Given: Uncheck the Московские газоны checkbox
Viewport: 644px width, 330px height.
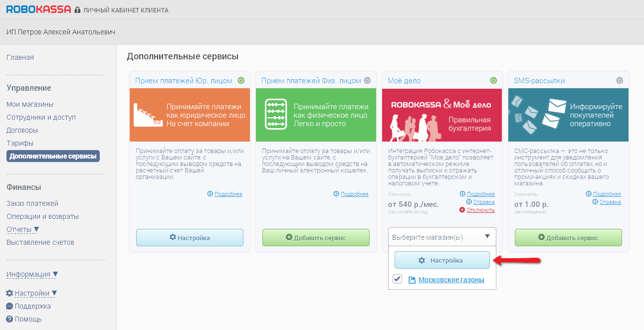Looking at the screenshot, I should pyautogui.click(x=398, y=279).
